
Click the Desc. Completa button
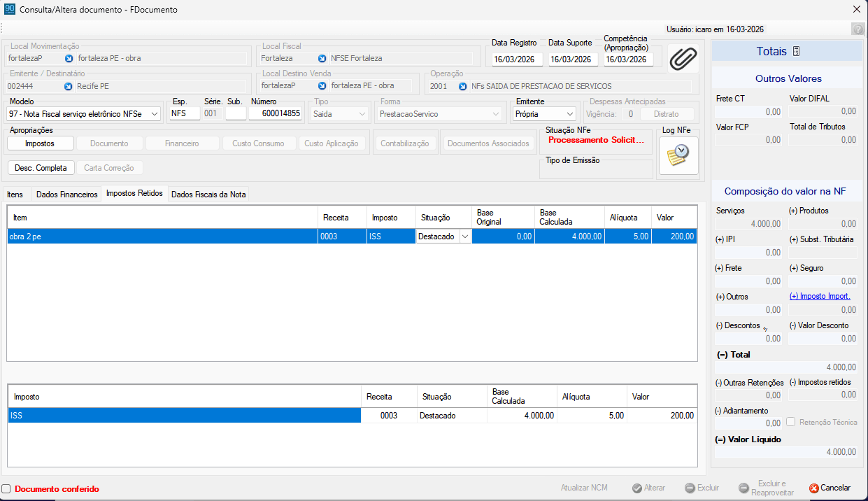41,168
